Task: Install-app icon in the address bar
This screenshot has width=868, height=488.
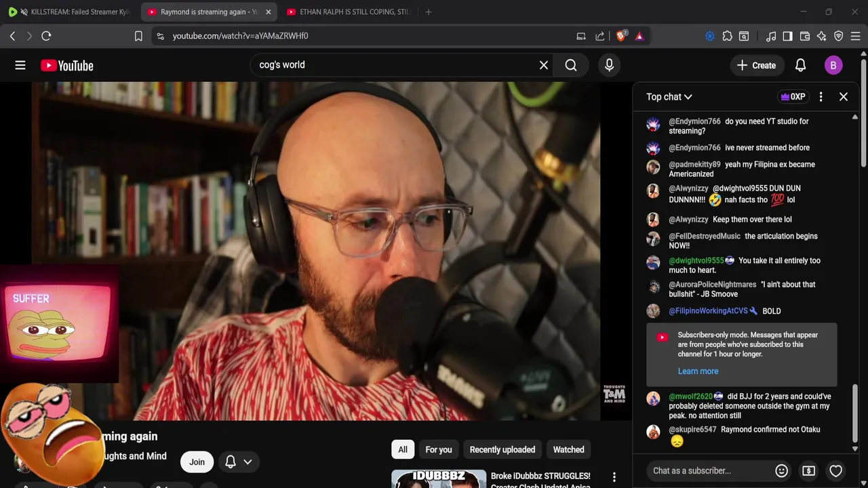Action: pos(581,36)
